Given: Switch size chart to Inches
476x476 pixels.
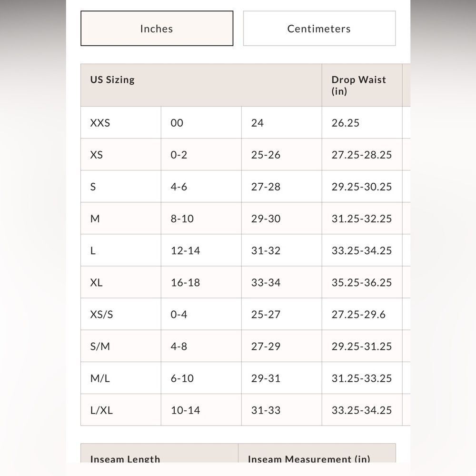Looking at the screenshot, I should 157,29.
